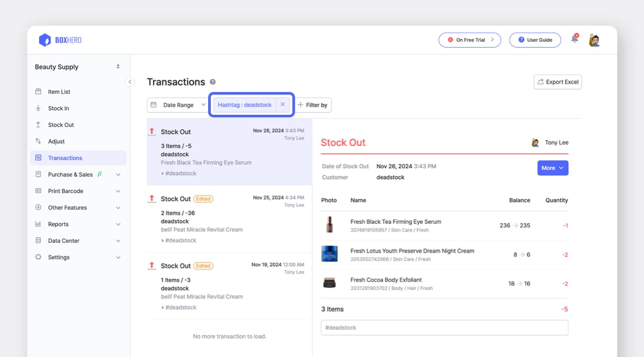Remove the deadstock hashtag filter
The image size is (644, 357).
click(283, 105)
